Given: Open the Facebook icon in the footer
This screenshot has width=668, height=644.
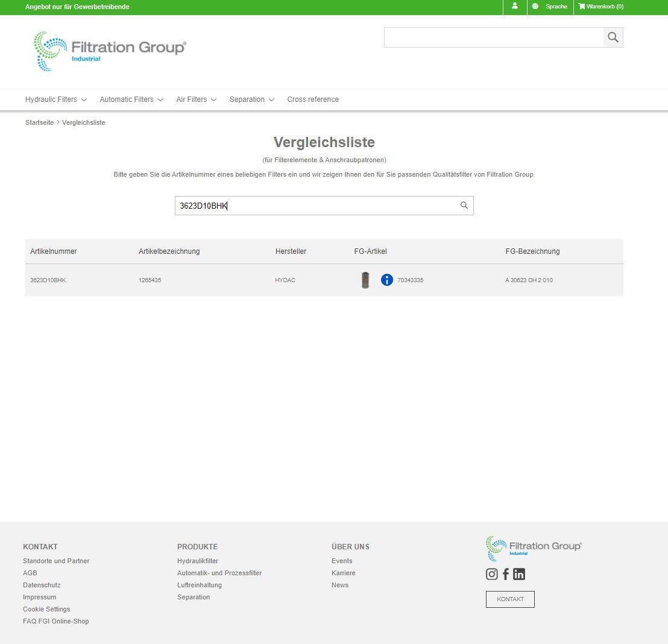Looking at the screenshot, I should pyautogui.click(x=505, y=573).
